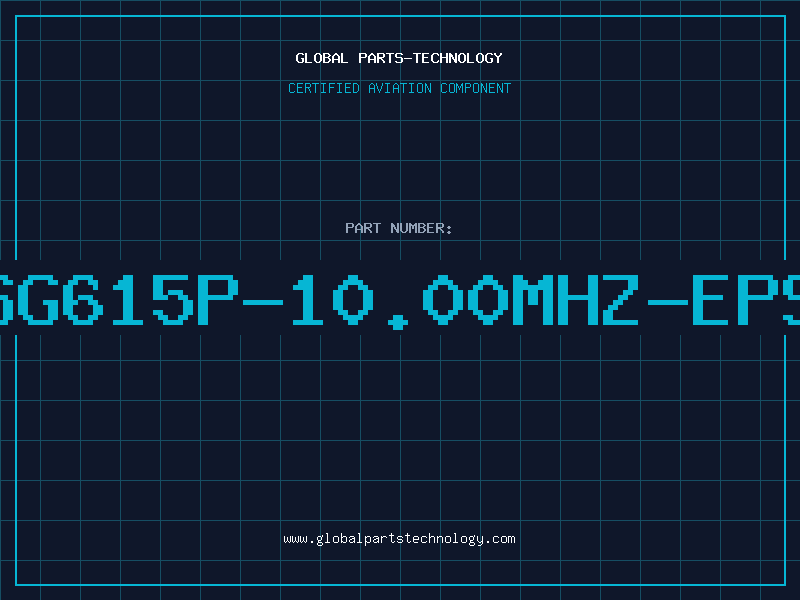Click the word PARTS in the title

381,58
